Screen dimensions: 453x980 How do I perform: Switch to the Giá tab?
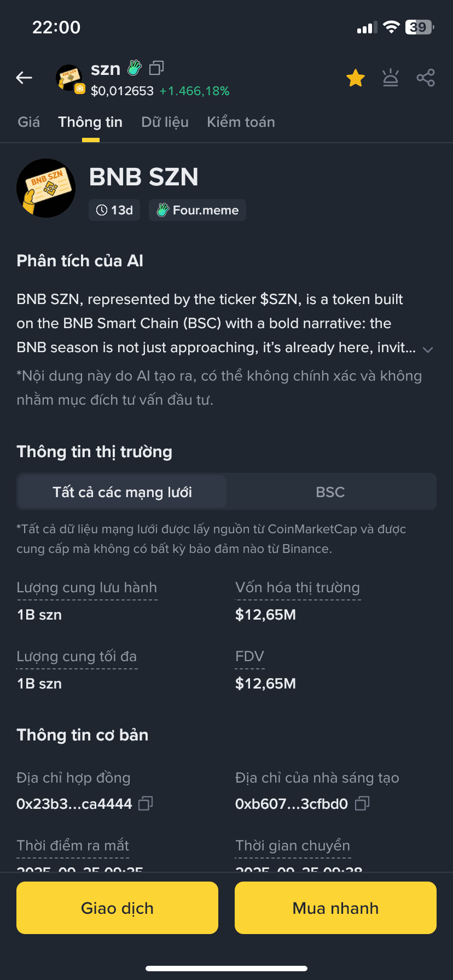(28, 122)
